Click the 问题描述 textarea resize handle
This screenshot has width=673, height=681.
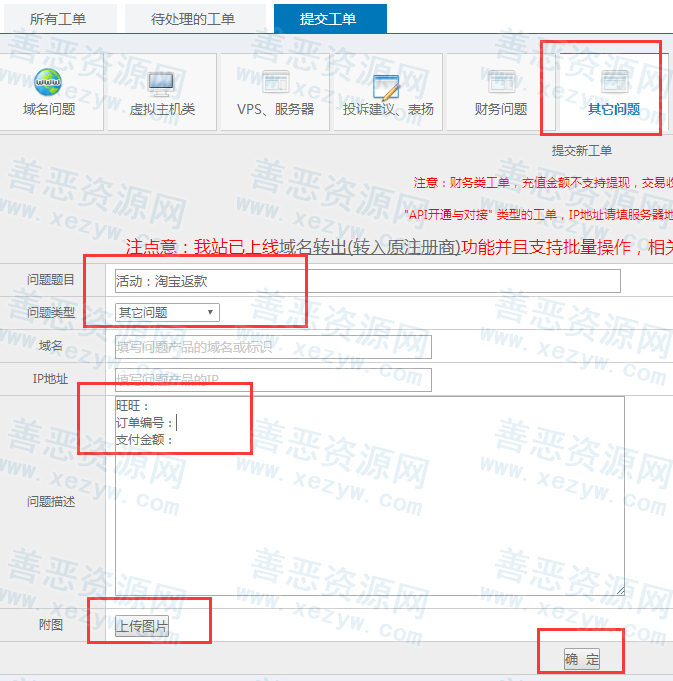coord(620,591)
